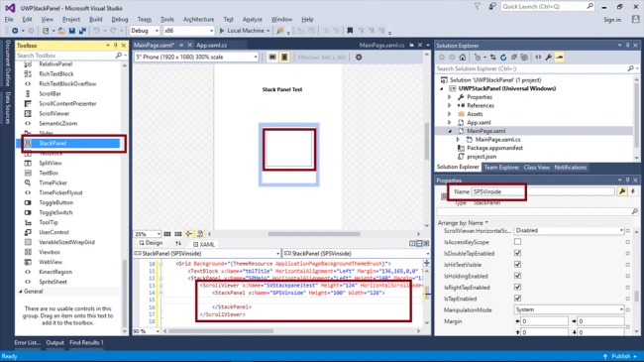Click the Name field containing SPSVinside
This screenshot has height=362, width=644.
pos(543,191)
